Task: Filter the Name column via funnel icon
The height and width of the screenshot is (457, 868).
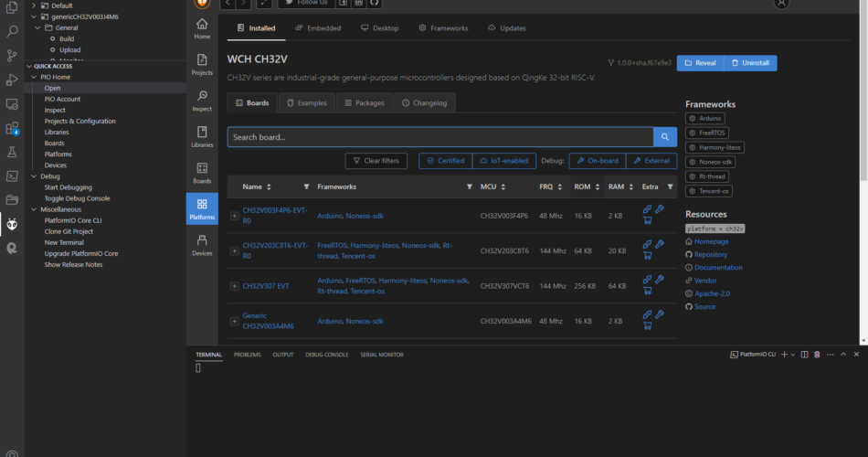Action: point(306,186)
